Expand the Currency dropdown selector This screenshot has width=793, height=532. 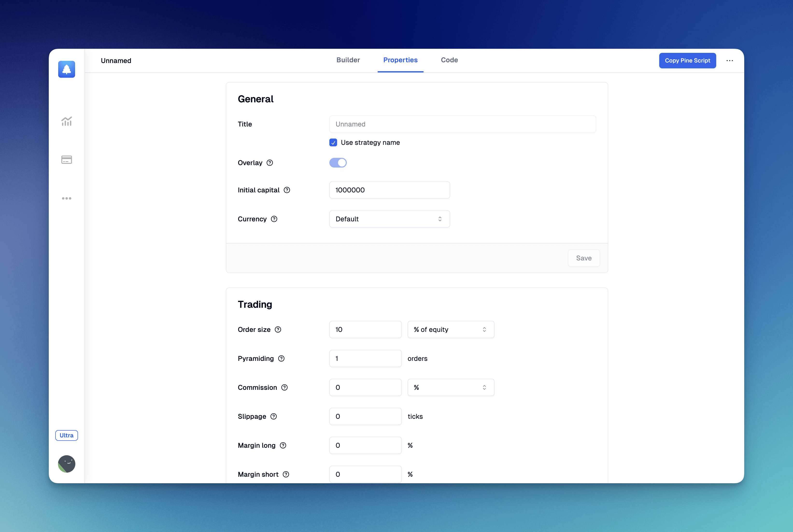click(389, 218)
